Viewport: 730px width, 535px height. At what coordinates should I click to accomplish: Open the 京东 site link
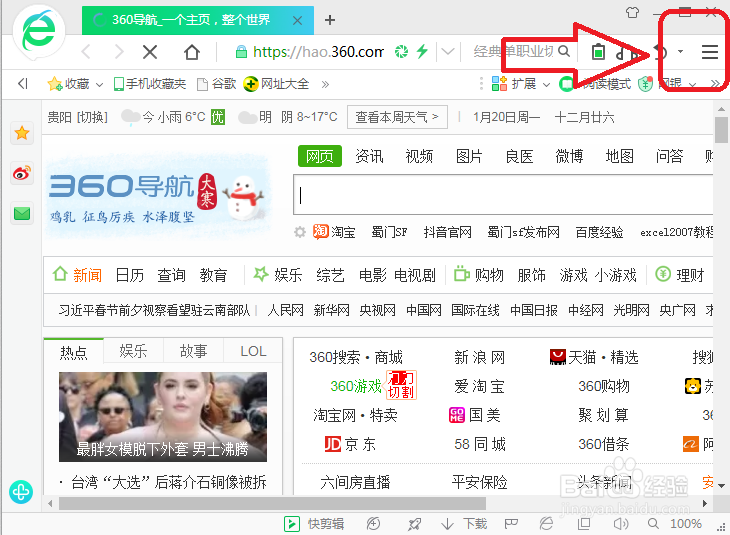(x=350, y=444)
